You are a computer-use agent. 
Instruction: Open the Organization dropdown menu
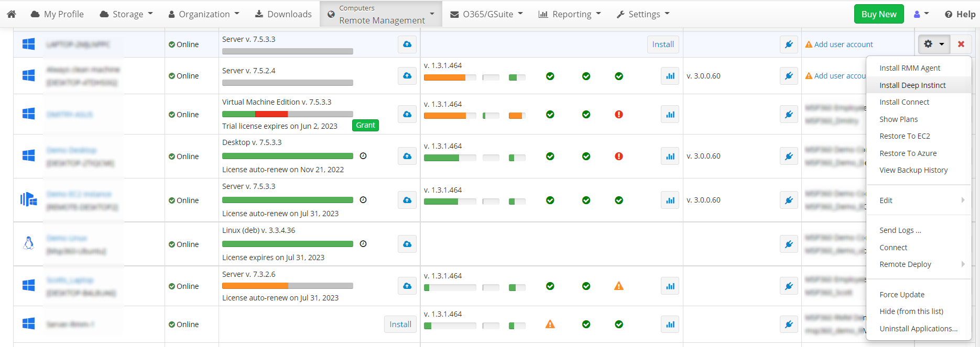click(x=203, y=14)
